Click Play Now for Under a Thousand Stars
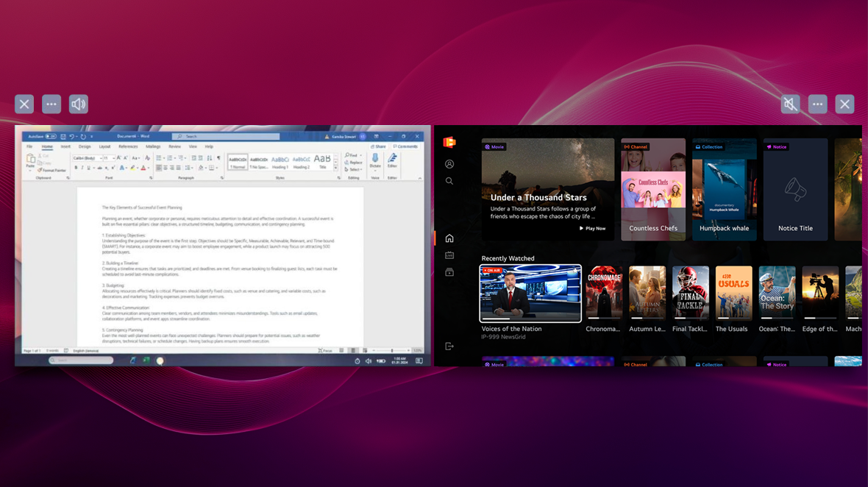The image size is (868, 487). (x=592, y=228)
